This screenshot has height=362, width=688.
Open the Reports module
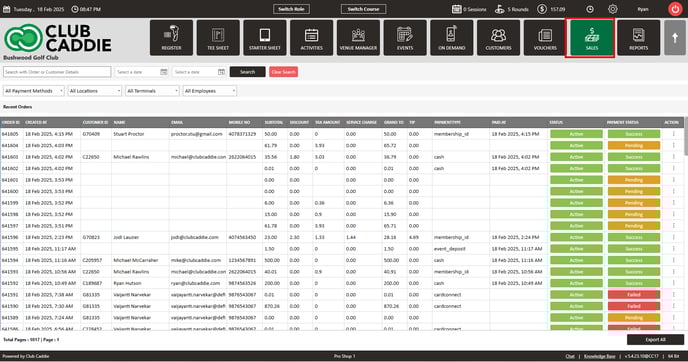[638, 38]
